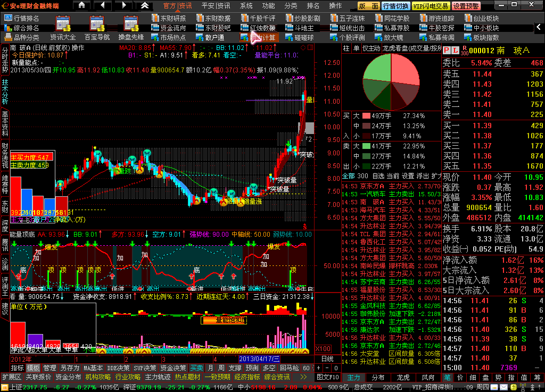545x392 pixels.
Task: Click the 京东方A 14:53 主力买入 row
Action: pos(391,186)
